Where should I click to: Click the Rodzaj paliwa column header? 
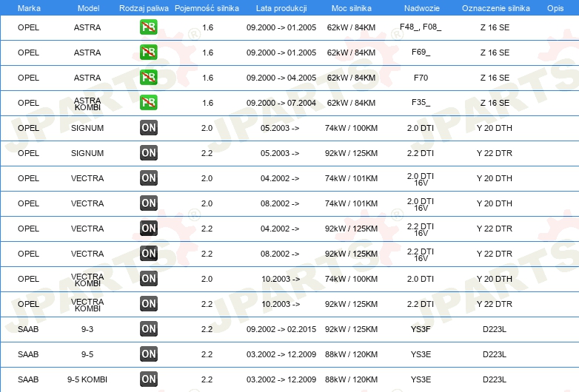(144, 8)
